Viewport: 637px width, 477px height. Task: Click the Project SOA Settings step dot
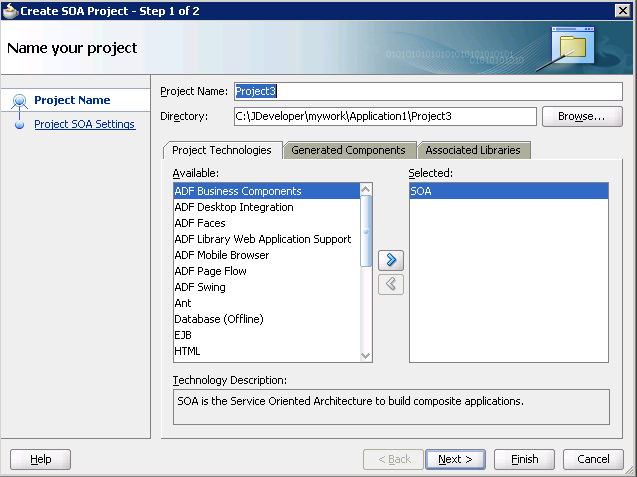(19, 125)
